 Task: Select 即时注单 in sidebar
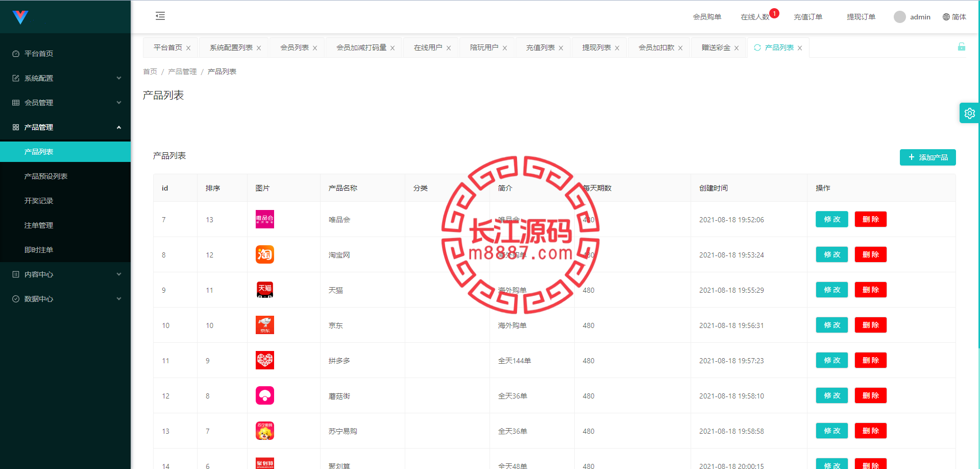pos(65,250)
